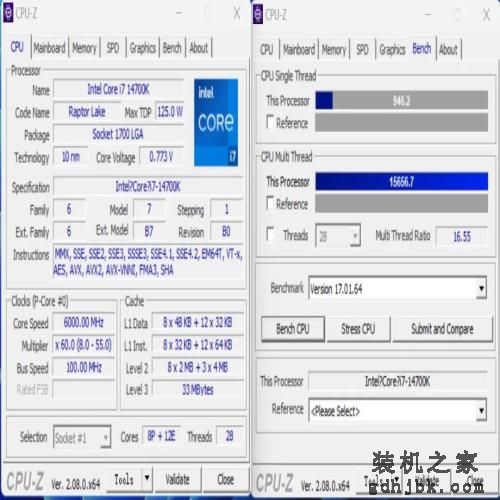
Task: Click Bus Speed value 100.00 MHz
Action: (x=84, y=367)
